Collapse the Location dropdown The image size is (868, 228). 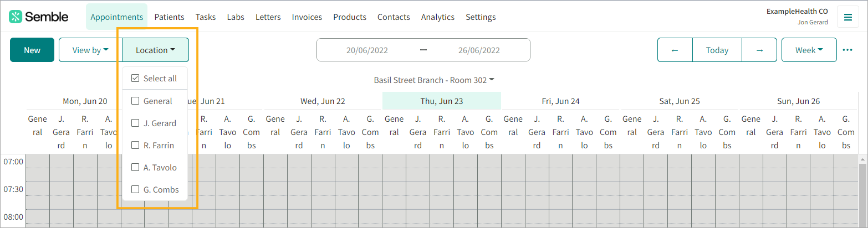(155, 50)
